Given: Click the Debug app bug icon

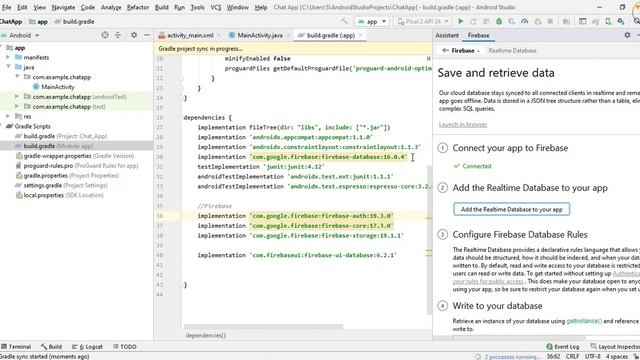Looking at the screenshot, I should [x=499, y=22].
